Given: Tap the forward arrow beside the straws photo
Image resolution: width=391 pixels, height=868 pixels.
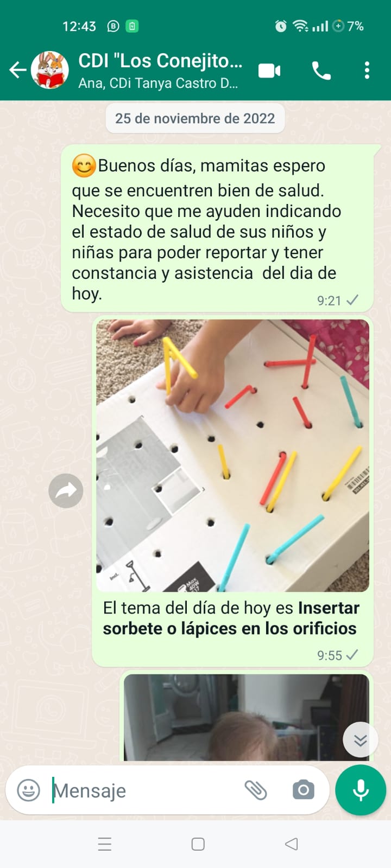Looking at the screenshot, I should pos(66,491).
